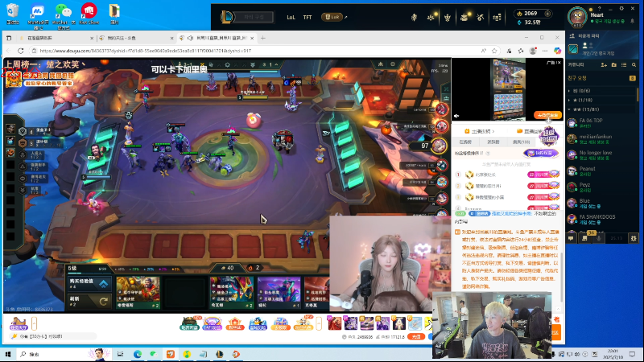Open the crafting hammer icon in League client

481,17
